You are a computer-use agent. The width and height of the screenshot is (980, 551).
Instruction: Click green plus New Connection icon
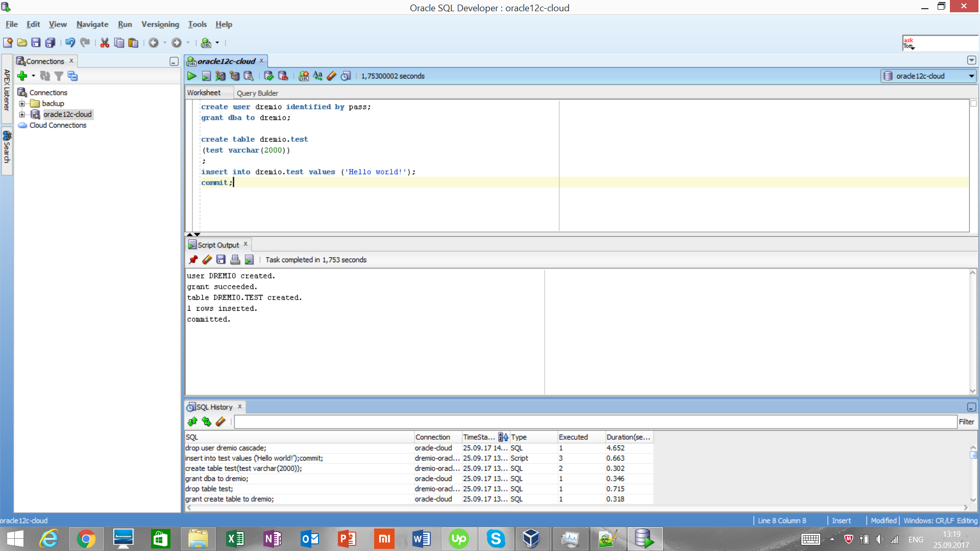pos(22,76)
